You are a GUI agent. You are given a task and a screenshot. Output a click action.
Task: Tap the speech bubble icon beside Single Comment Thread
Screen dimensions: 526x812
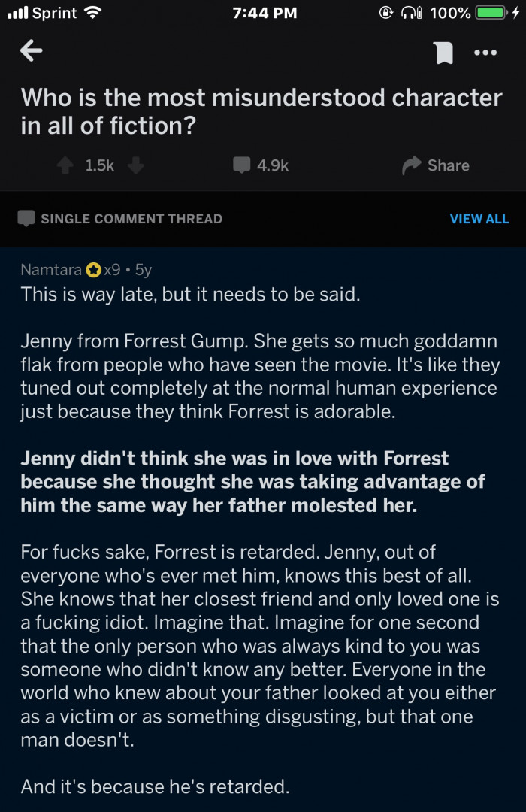27,219
